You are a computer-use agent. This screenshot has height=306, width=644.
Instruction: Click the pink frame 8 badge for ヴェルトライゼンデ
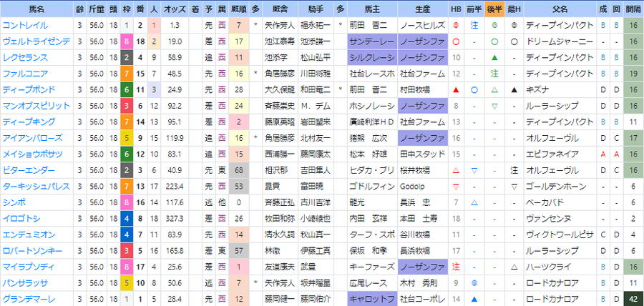click(126, 41)
